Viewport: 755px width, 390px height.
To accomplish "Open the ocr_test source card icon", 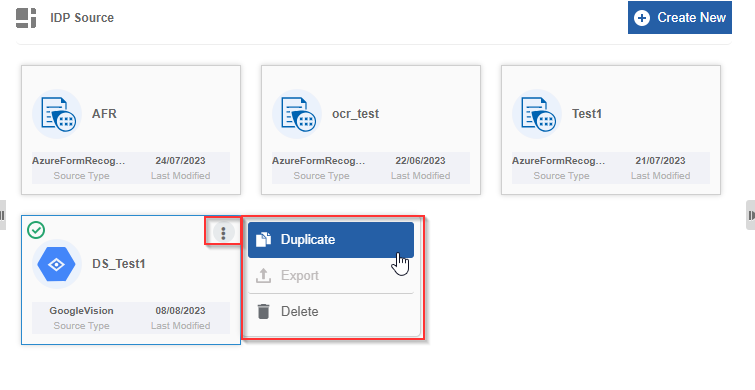I will (x=297, y=114).
